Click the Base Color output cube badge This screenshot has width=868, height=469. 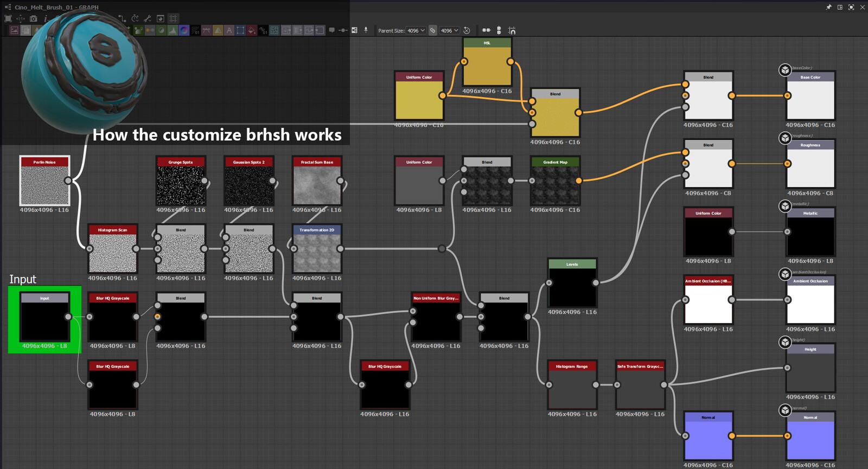tap(785, 70)
